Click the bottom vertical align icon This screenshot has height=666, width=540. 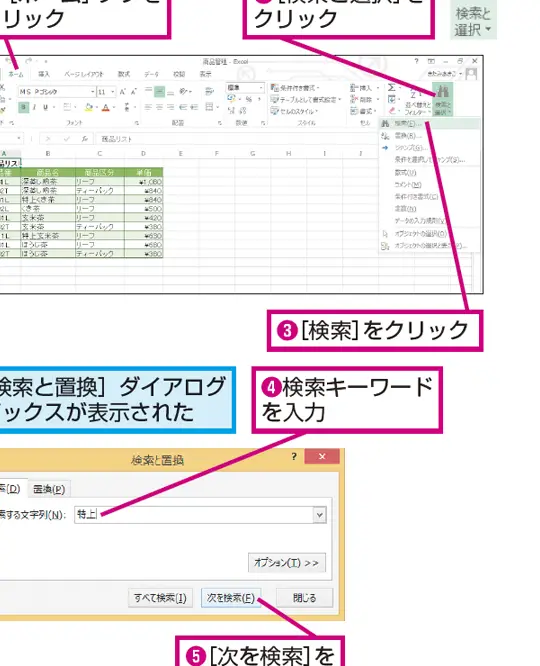(170, 91)
